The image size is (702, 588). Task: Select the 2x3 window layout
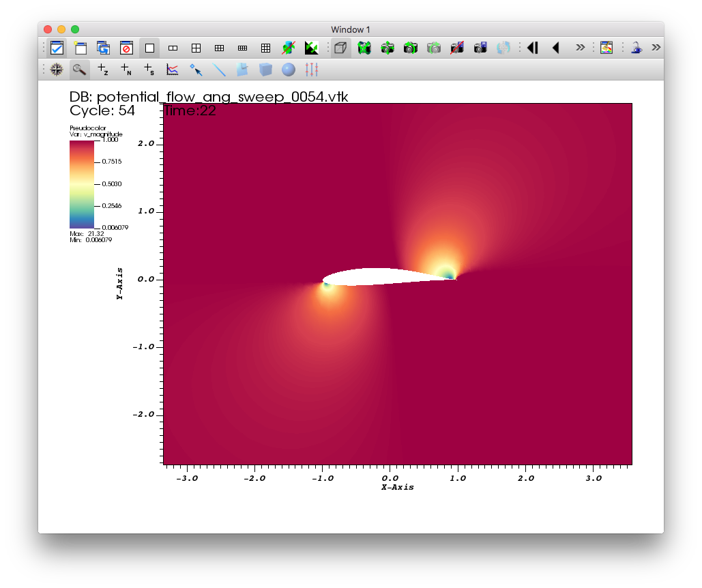[x=220, y=48]
